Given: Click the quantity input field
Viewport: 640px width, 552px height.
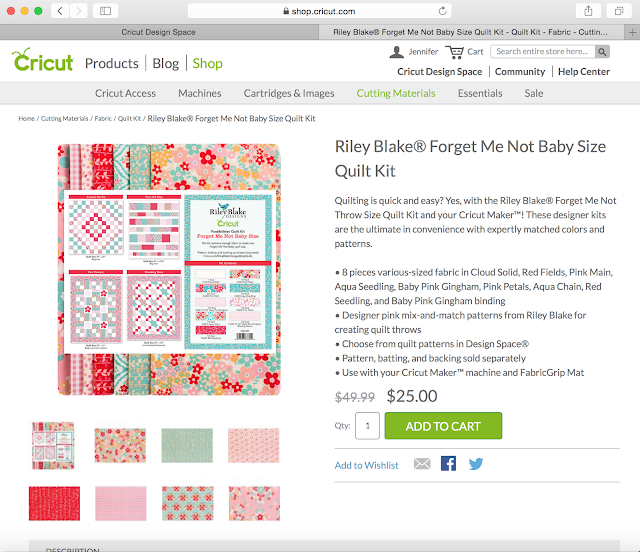Looking at the screenshot, I should coord(367,426).
